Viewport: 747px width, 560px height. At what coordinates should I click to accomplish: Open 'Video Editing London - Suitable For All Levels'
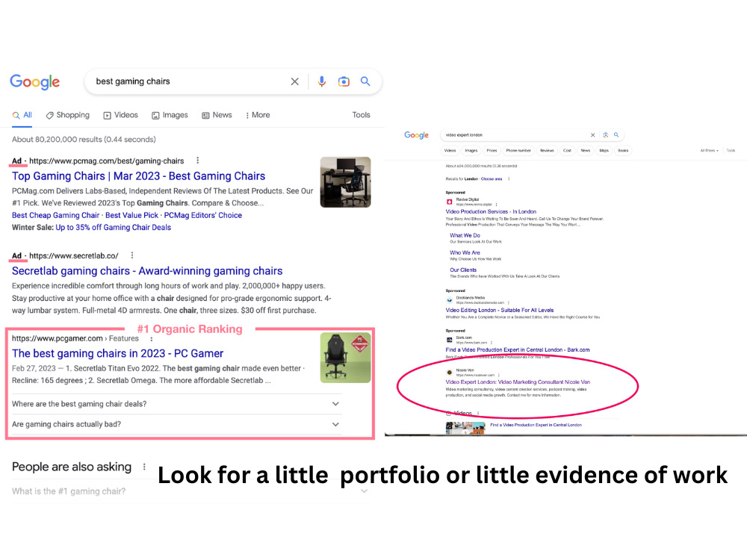[499, 310]
